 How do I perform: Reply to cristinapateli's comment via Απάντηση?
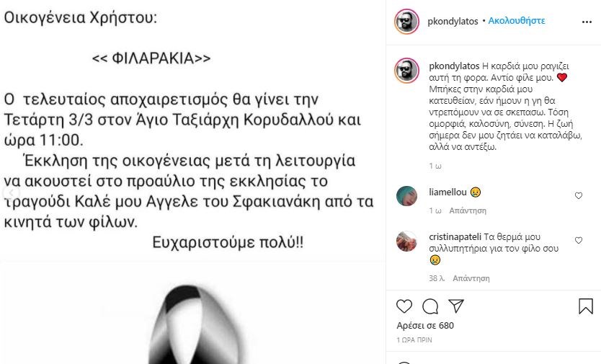coord(471,278)
